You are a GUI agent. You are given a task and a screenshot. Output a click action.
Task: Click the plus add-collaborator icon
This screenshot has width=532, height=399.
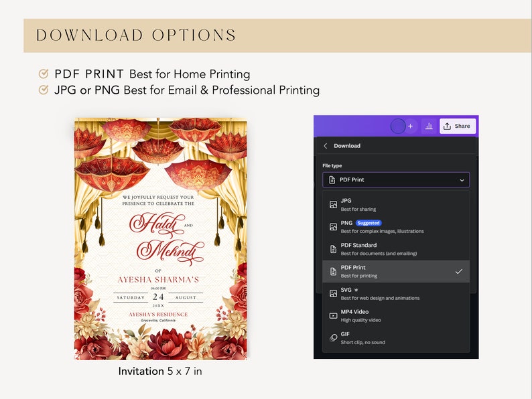click(411, 126)
